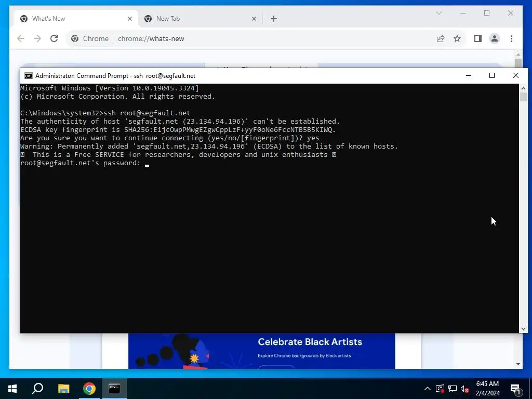Click the 'Free SERVICE for researchers' line

tap(178, 155)
